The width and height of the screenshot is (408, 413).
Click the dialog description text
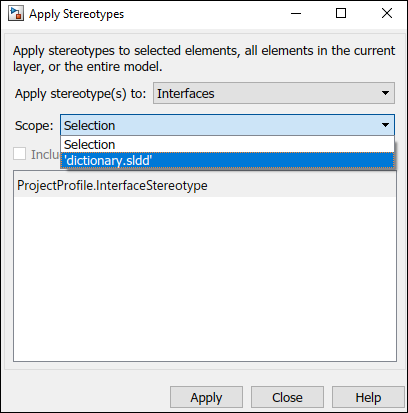pos(204,59)
